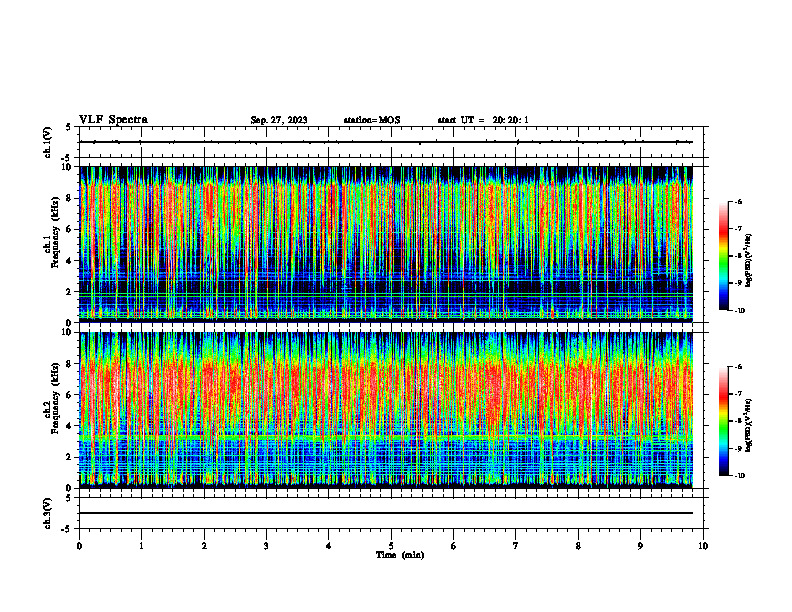Click the "5" tick on the Time axis
Viewport: 792px width, 612px height.
391,546
